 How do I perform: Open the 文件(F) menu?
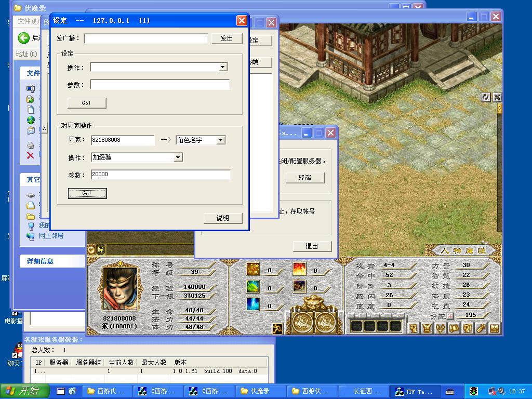click(28, 21)
